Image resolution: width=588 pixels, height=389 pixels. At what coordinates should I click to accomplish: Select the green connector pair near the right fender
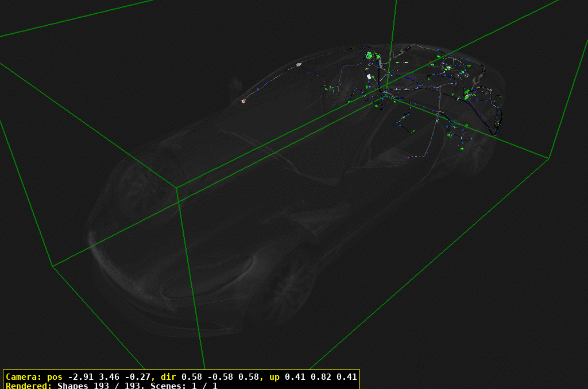click(x=466, y=94)
